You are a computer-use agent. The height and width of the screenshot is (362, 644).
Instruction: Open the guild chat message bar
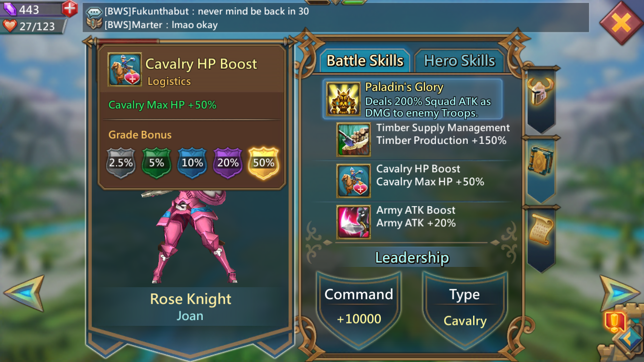click(x=336, y=18)
